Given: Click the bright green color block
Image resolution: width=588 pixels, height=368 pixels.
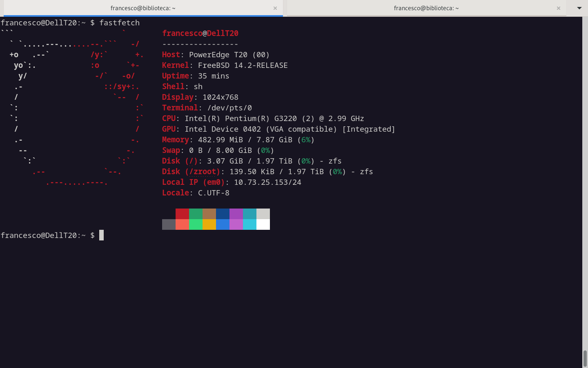Looking at the screenshot, I should (196, 224).
